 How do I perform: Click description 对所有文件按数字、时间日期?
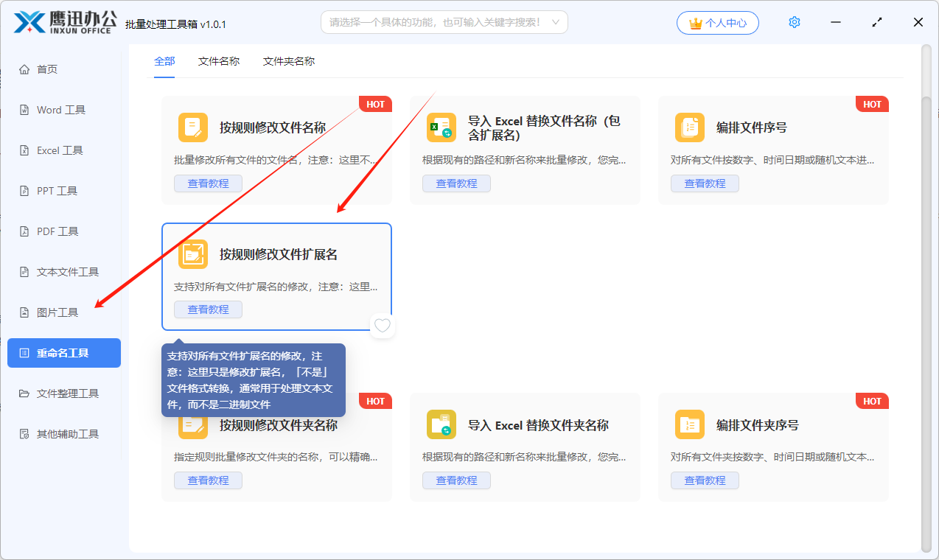coord(773,160)
